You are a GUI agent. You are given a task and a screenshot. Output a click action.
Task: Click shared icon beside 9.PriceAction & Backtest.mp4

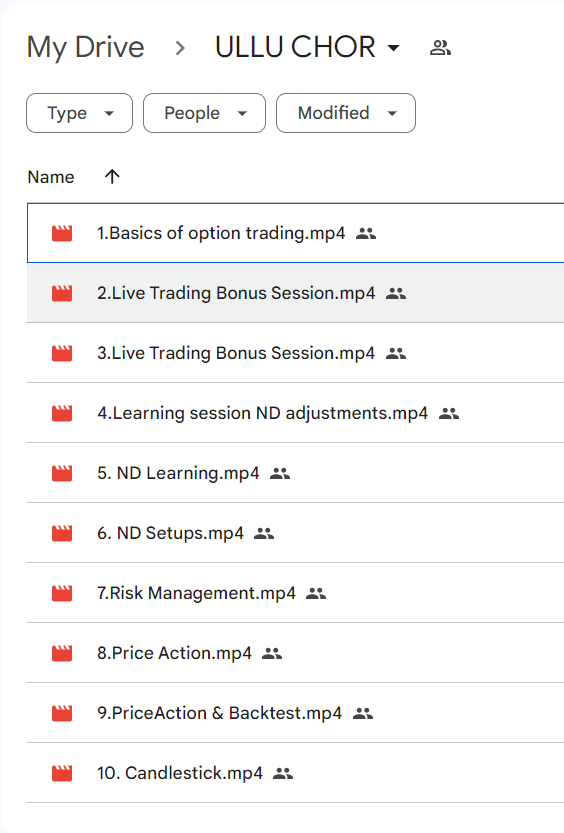(363, 713)
